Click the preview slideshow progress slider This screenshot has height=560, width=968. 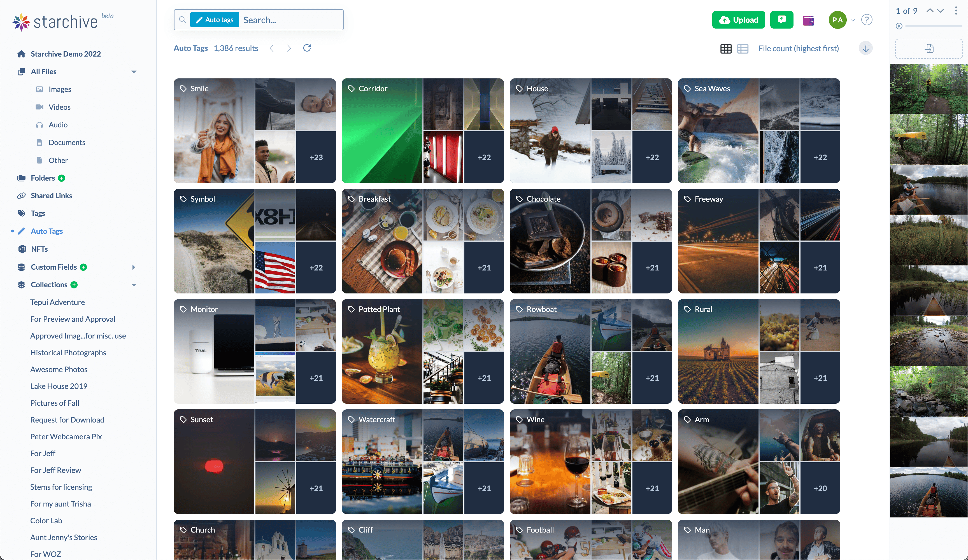[x=934, y=26]
